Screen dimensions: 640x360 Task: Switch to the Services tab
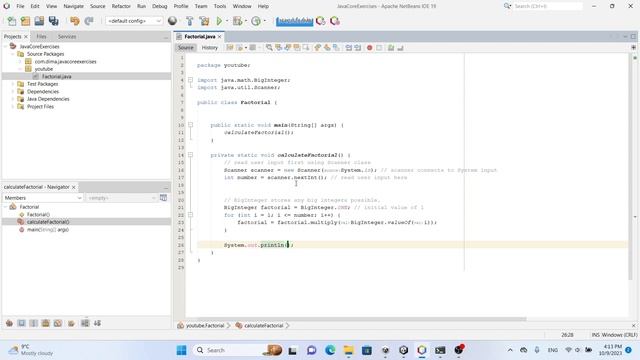coord(67,36)
